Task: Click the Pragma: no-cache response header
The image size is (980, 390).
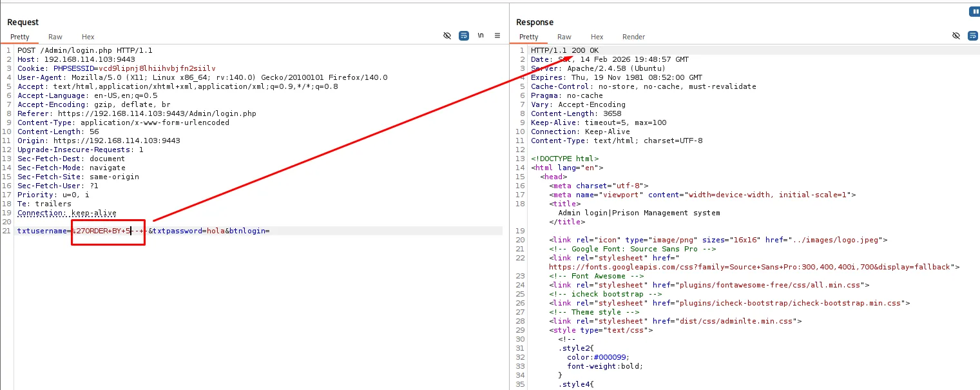Action: [x=567, y=95]
